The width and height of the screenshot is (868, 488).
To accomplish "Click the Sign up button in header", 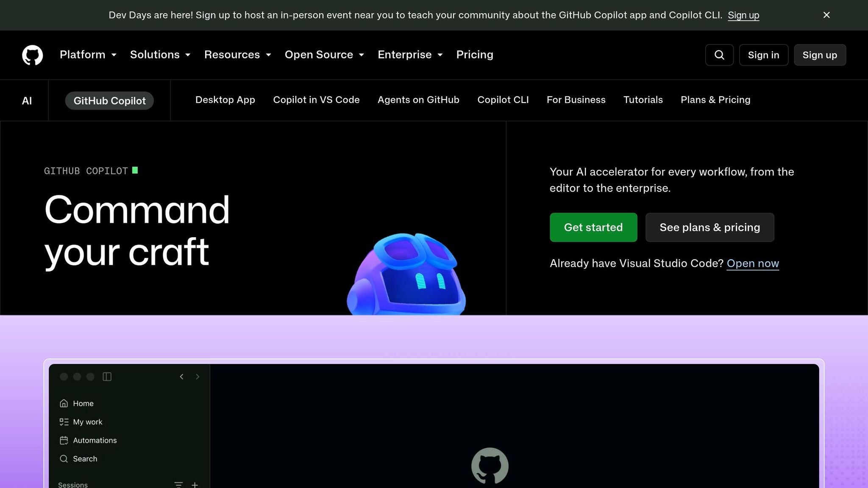I will 820,55.
